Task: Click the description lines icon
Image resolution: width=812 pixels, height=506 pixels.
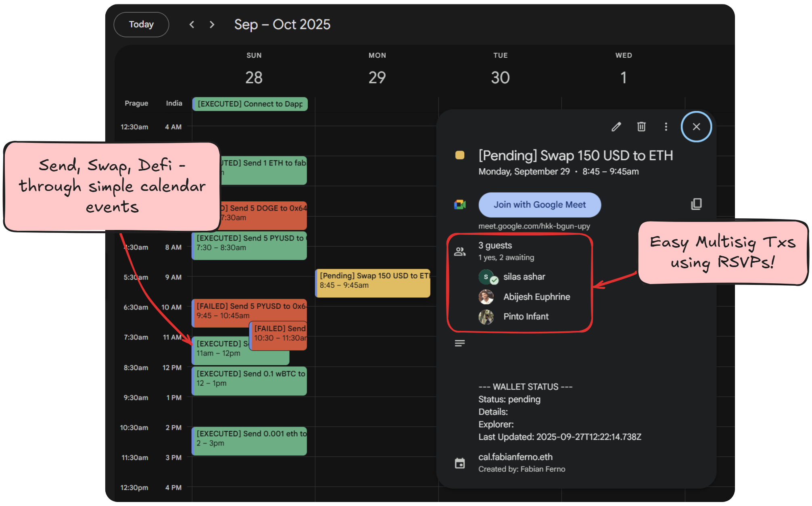Action: coord(460,343)
